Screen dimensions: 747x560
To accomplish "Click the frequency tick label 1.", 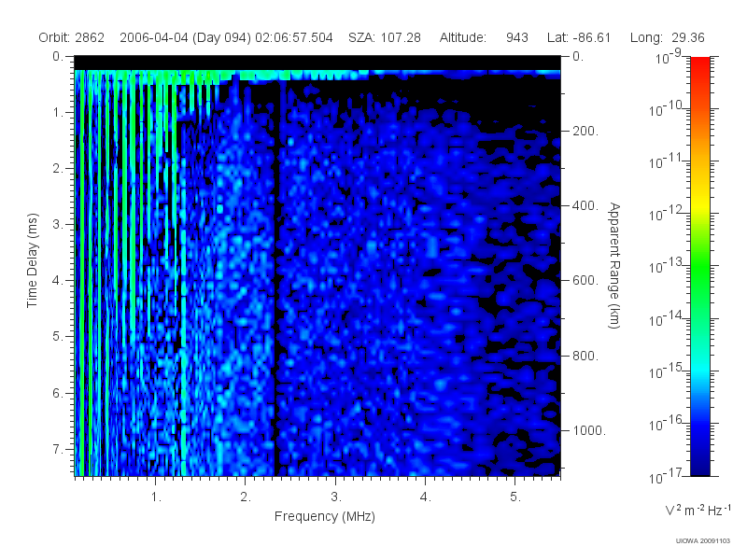I will 156,497.
